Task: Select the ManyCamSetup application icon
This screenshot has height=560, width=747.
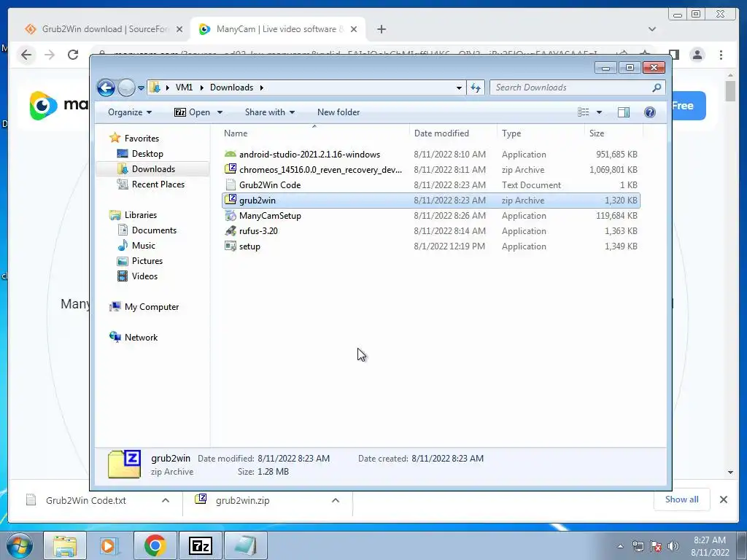Action: 231,216
